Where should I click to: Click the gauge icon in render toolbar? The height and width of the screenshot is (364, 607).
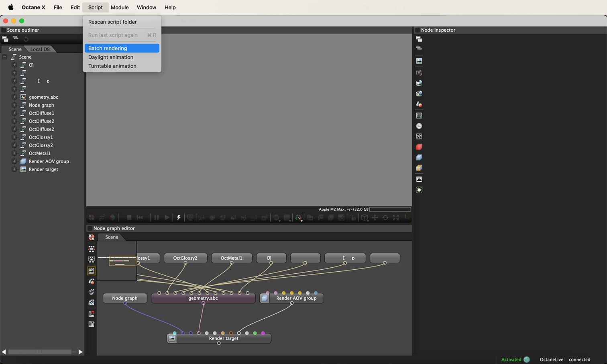298,218
